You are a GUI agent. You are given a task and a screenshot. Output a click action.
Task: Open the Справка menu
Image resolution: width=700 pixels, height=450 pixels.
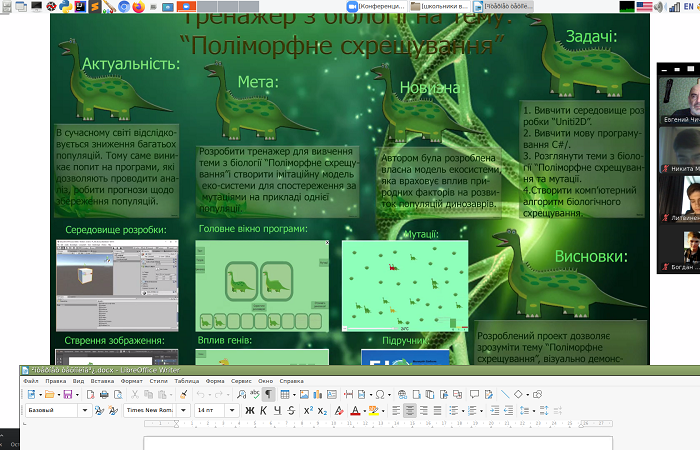[x=291, y=381]
